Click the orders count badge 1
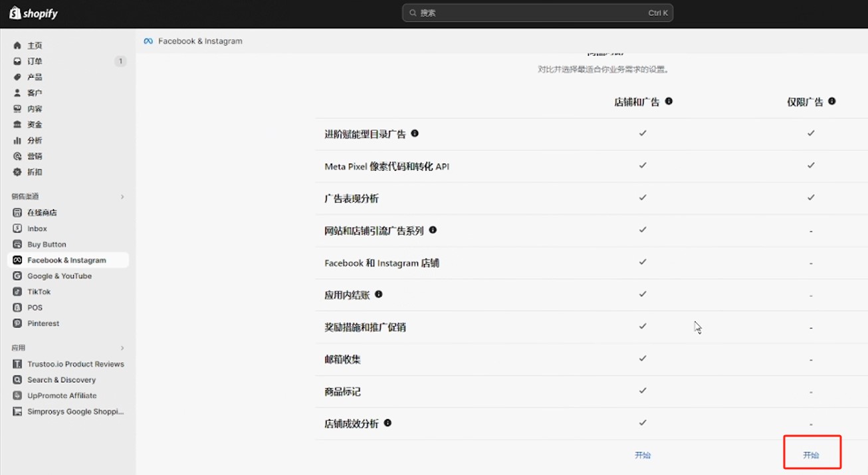This screenshot has height=475, width=868. coord(120,61)
